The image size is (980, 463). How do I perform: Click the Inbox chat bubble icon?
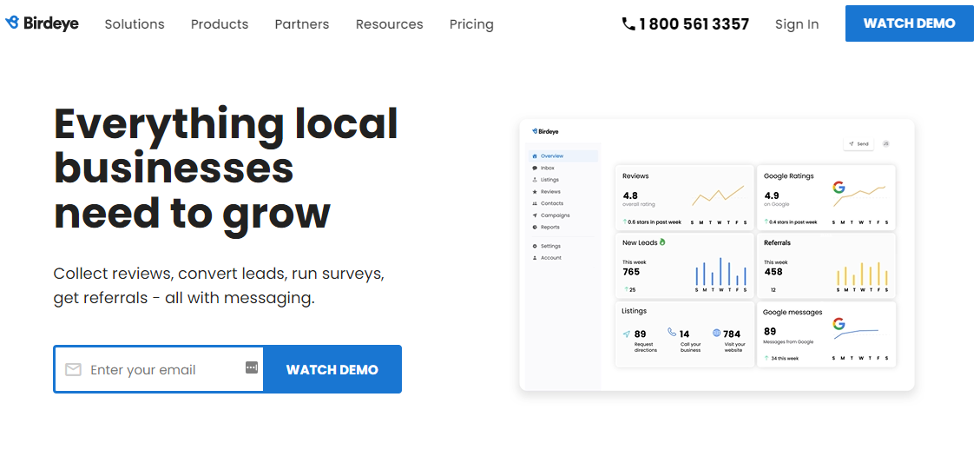pyautogui.click(x=535, y=168)
